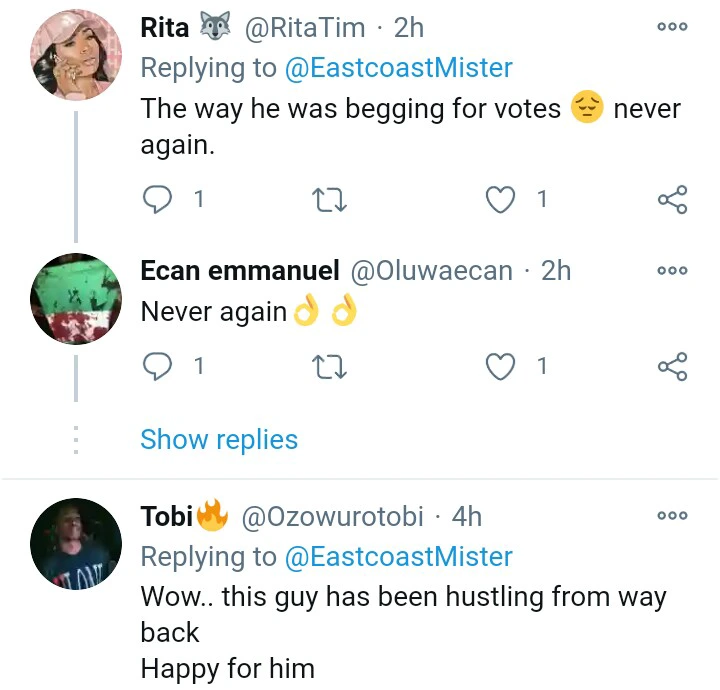View Rita's profile picture
Viewport: 720px width, 690px height.
tap(77, 55)
